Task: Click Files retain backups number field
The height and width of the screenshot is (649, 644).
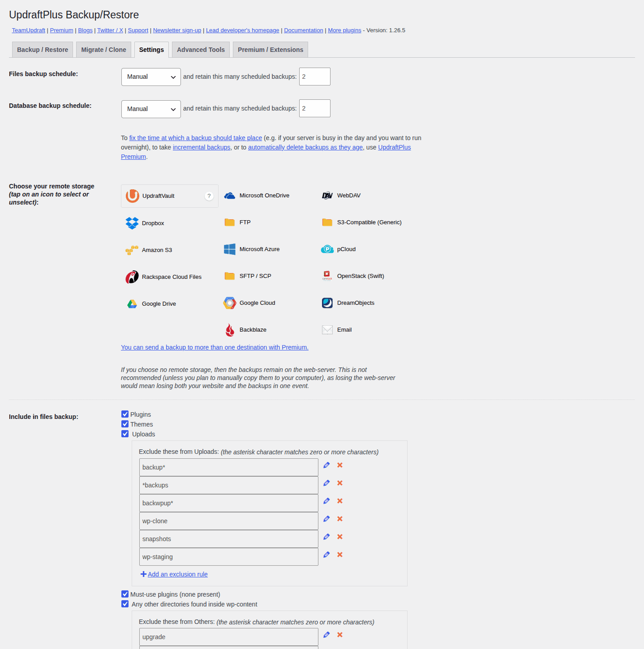Action: [x=315, y=77]
